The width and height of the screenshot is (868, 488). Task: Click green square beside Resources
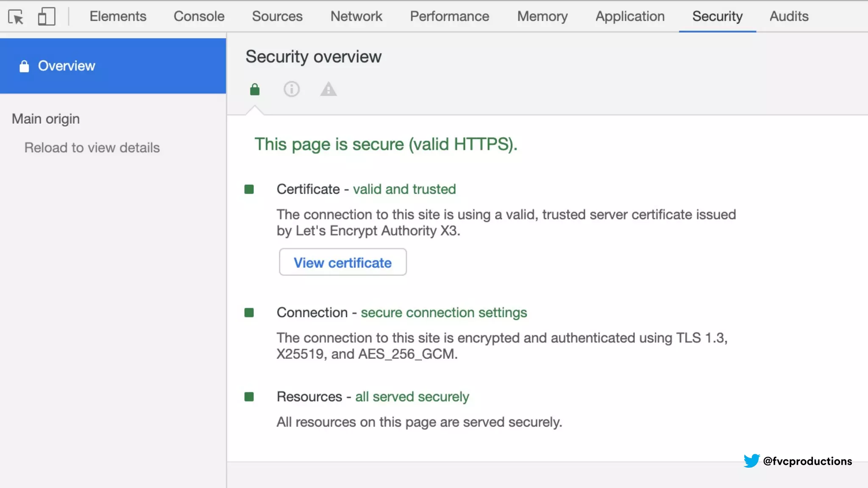(249, 397)
